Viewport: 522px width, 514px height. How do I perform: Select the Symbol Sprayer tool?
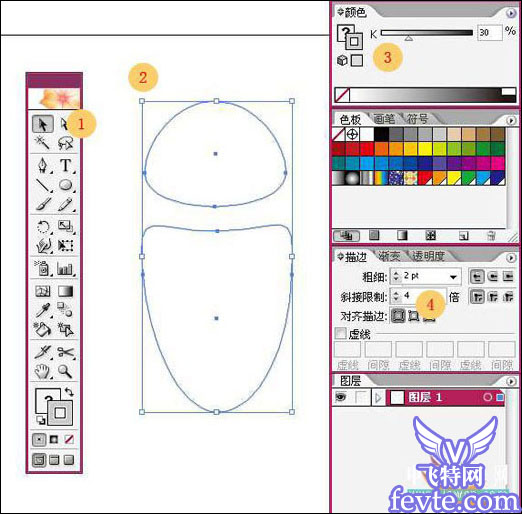point(43,268)
